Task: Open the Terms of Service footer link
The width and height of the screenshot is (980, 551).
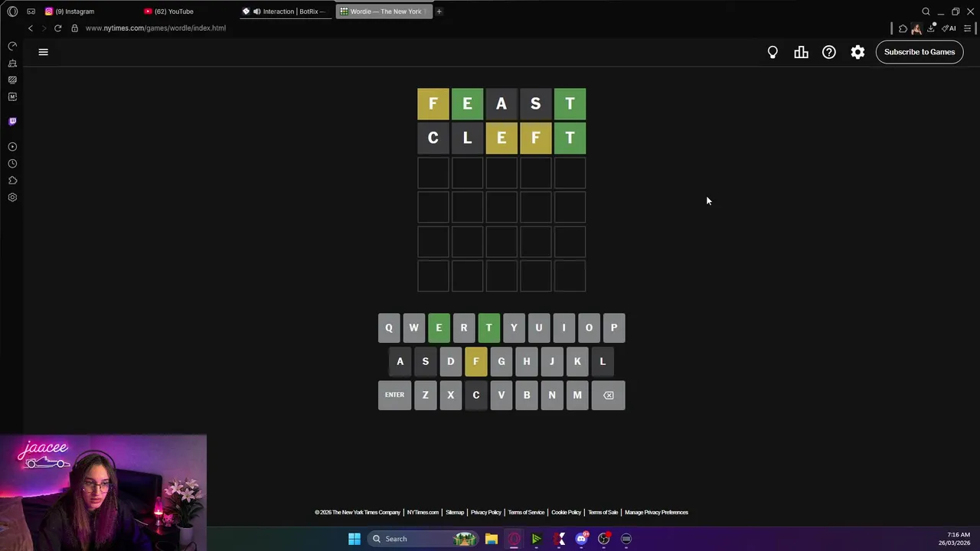Action: point(526,513)
